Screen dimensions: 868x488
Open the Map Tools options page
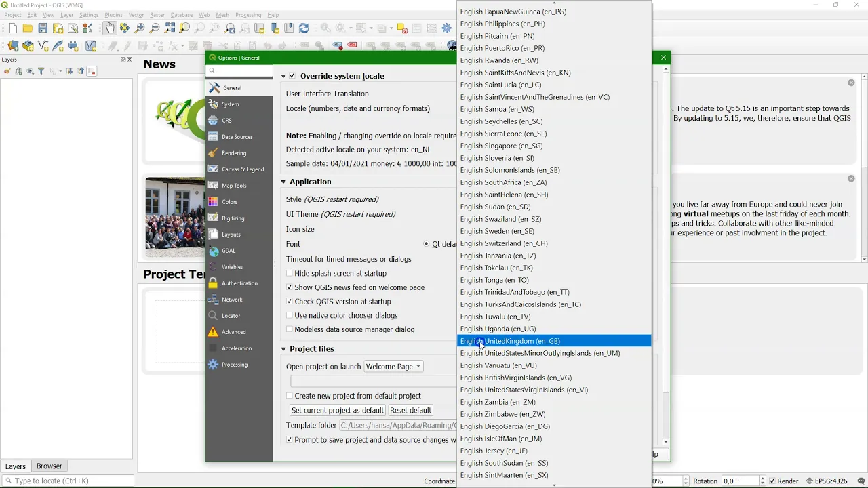point(239,186)
